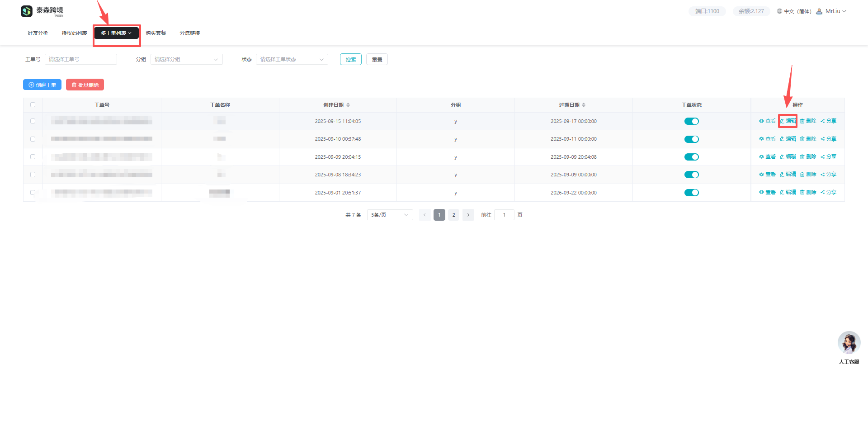868x431 pixels.
Task: Click the view icon in the first row
Action: (762, 121)
